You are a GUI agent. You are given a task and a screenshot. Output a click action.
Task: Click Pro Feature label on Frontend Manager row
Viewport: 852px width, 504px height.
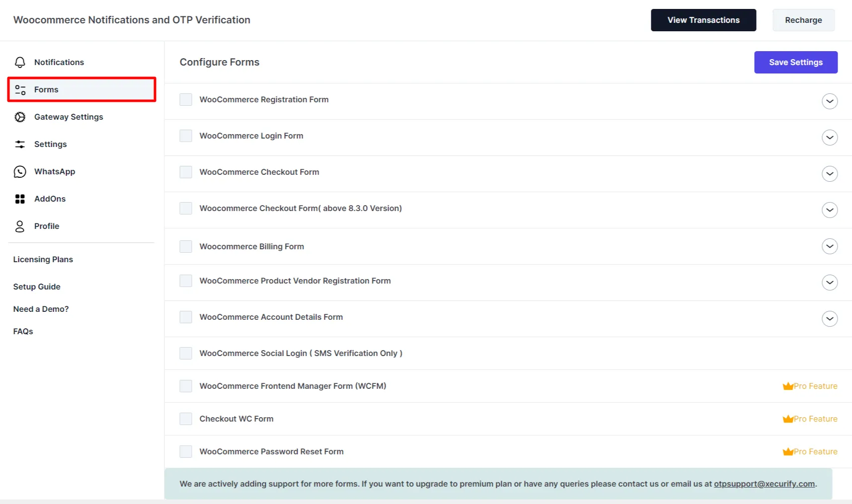pos(815,386)
